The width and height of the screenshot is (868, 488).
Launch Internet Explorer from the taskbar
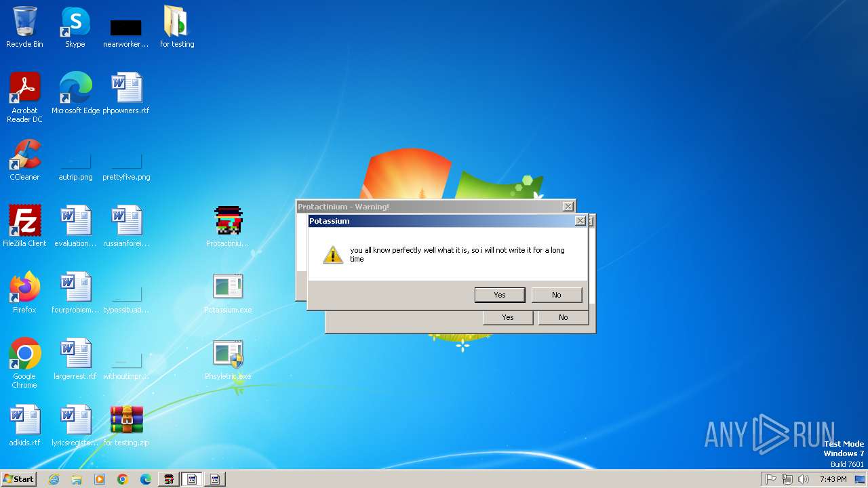[x=54, y=479]
